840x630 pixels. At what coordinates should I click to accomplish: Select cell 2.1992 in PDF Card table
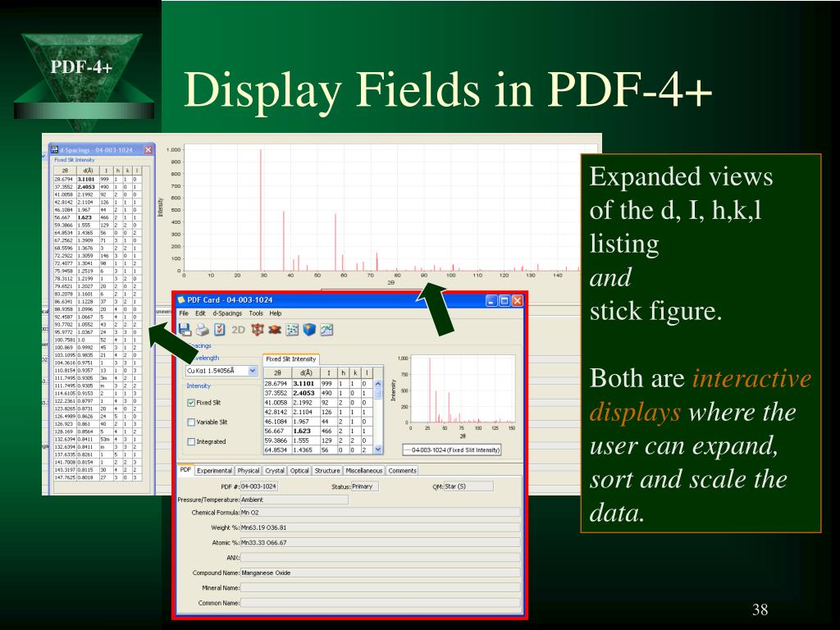tap(306, 402)
